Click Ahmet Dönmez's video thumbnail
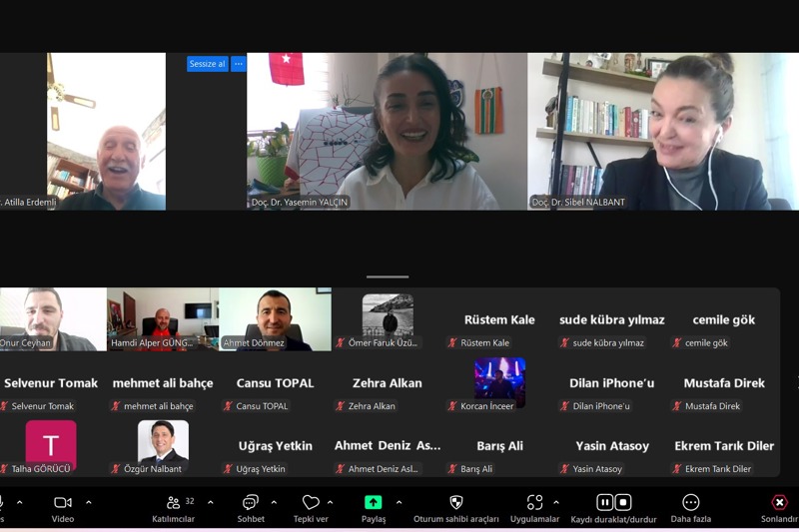Screen dimensions: 799x532 coord(275,319)
